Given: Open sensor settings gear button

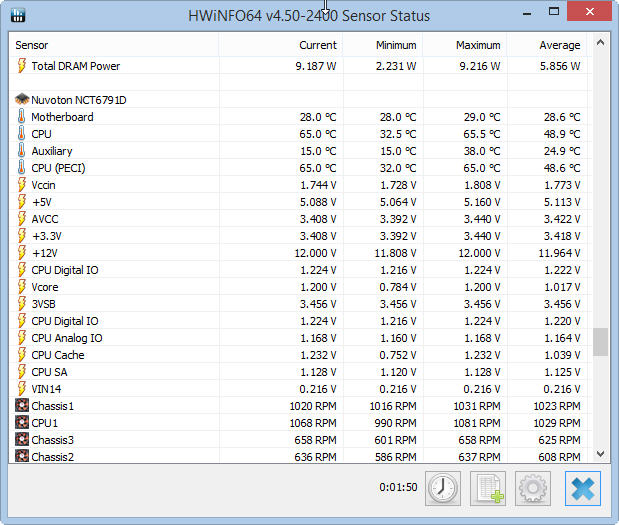Looking at the screenshot, I should pos(533,488).
